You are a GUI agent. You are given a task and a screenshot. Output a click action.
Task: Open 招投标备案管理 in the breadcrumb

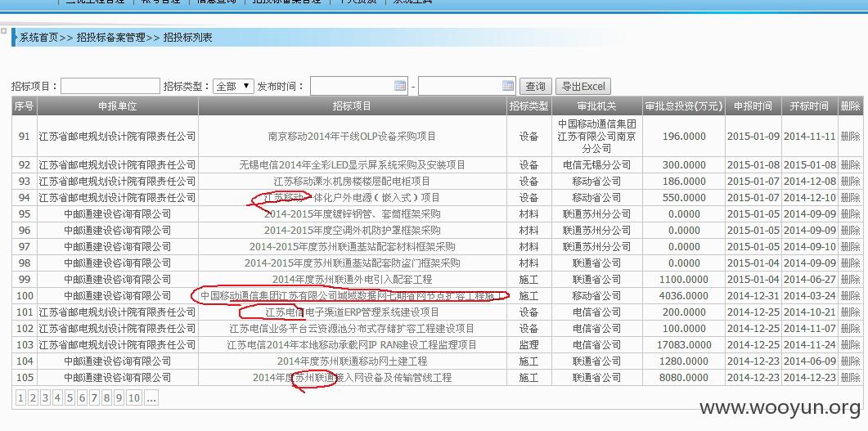(110, 38)
